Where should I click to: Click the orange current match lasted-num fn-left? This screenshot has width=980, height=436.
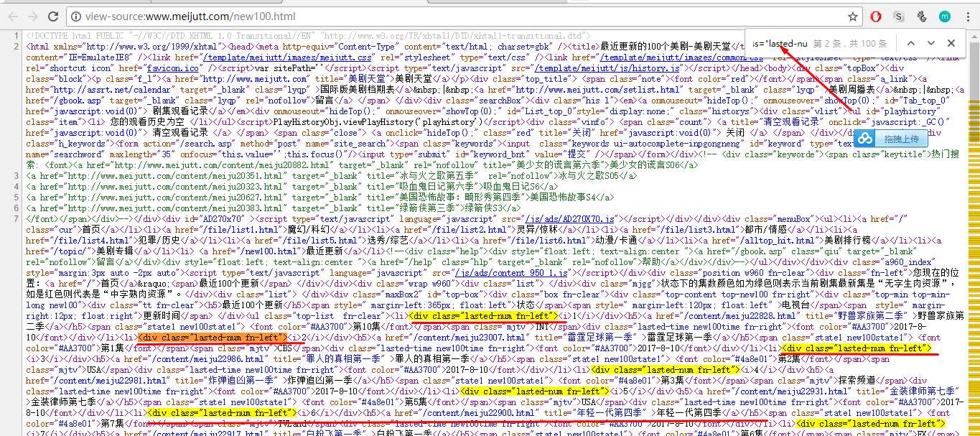click(x=213, y=337)
